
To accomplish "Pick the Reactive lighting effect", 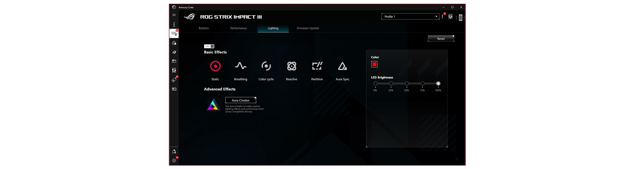I will point(292,66).
